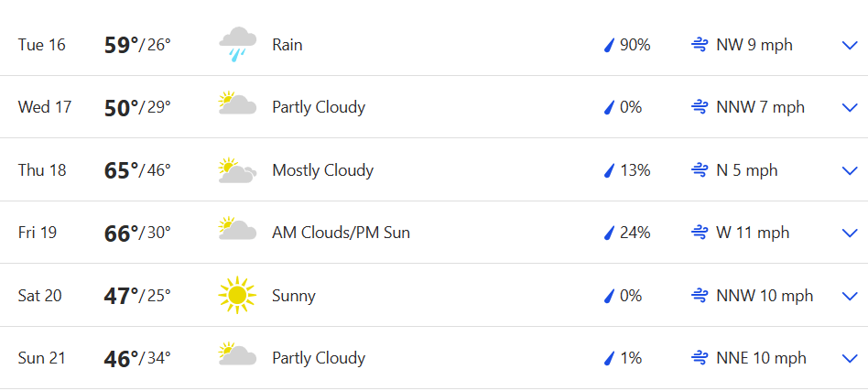Click Sunday's partly cloudy icon
The image size is (868, 391).
[237, 357]
